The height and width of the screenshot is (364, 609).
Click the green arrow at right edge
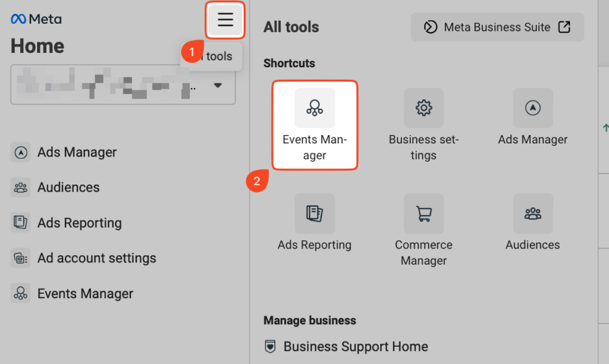point(605,128)
